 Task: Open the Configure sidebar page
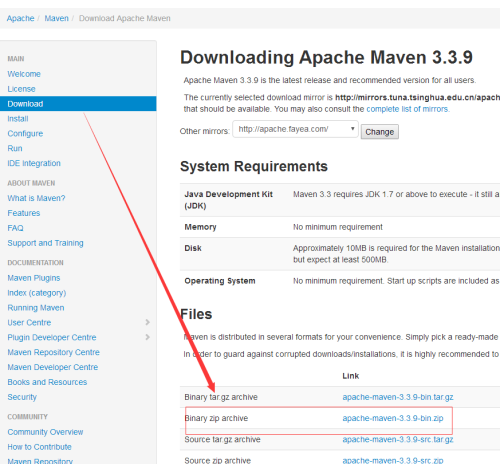[25, 134]
